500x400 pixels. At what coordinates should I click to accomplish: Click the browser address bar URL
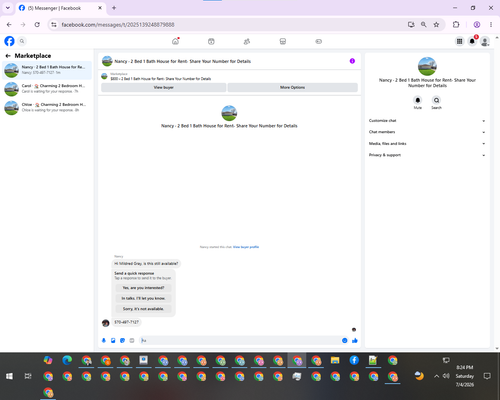(x=118, y=25)
